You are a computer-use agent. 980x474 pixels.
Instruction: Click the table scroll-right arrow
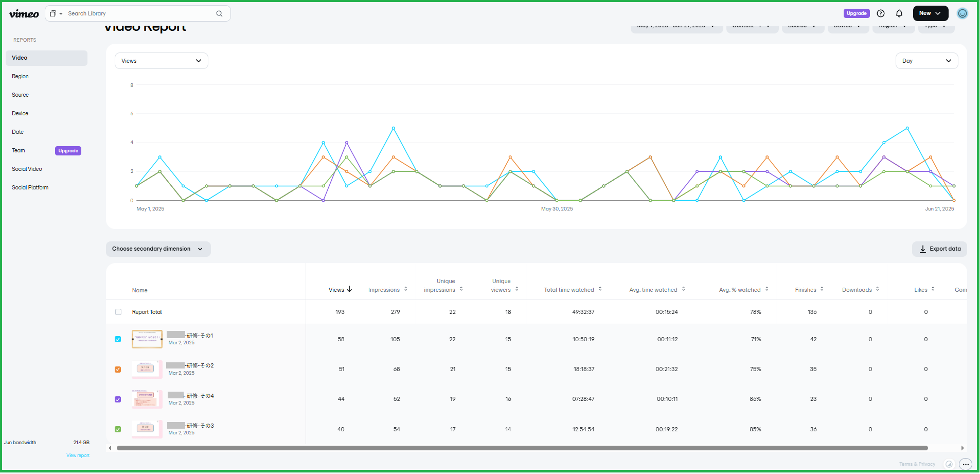coord(963,448)
